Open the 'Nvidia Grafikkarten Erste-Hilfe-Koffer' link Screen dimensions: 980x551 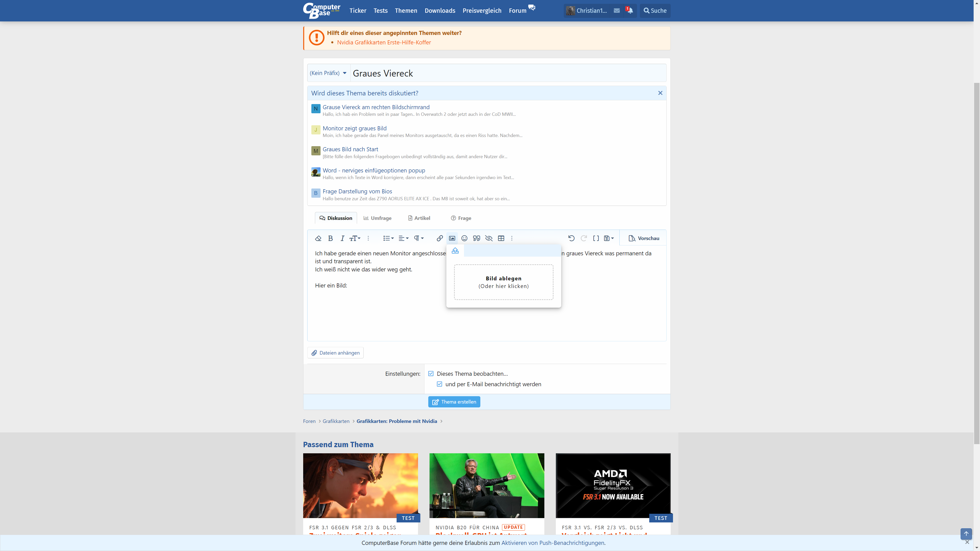[384, 42]
